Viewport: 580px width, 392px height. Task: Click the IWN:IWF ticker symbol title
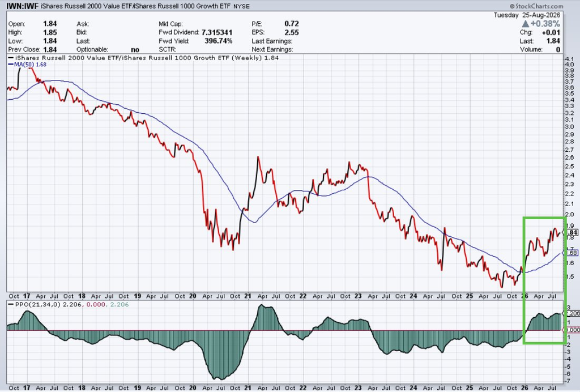(22, 6)
